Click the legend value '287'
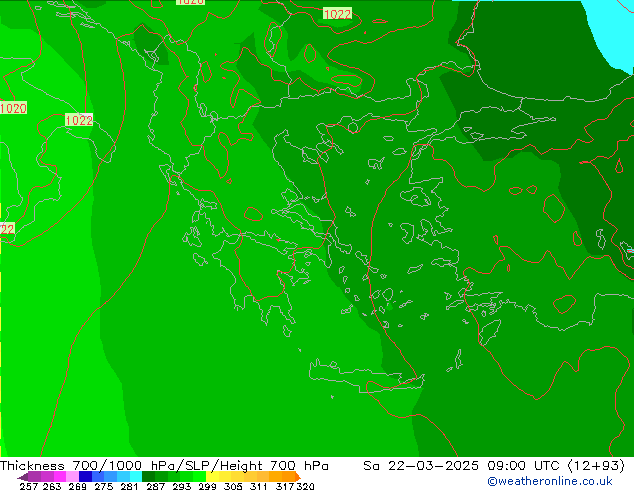634x490 pixels. pos(155,486)
